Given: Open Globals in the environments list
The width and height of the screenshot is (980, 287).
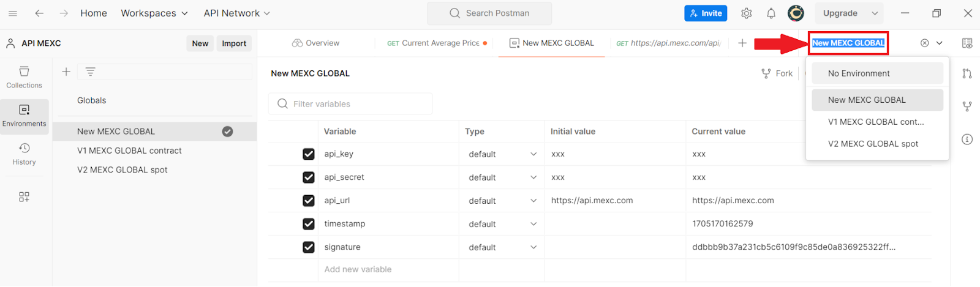Looking at the screenshot, I should point(92,100).
